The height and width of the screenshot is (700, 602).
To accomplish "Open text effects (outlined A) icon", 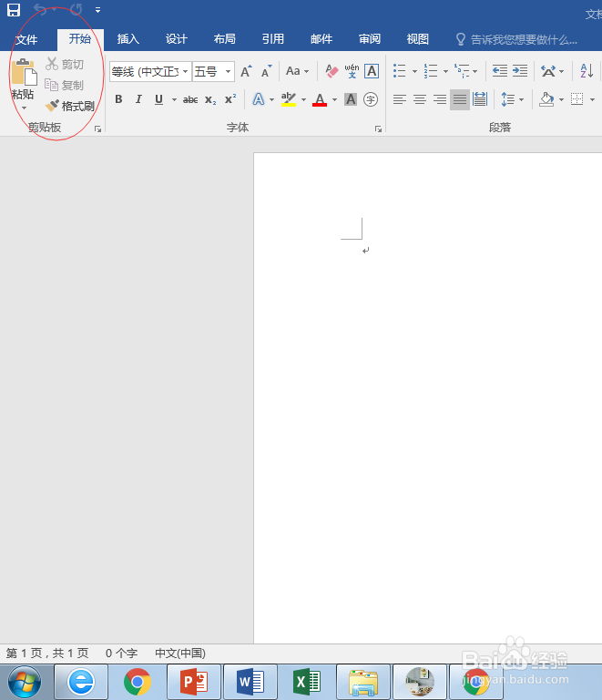I will pyautogui.click(x=258, y=99).
